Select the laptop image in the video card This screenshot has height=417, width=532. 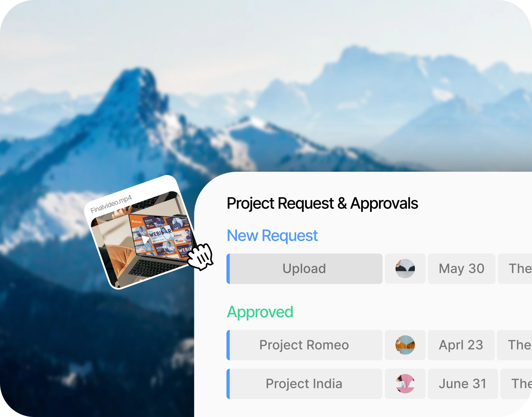(145, 239)
